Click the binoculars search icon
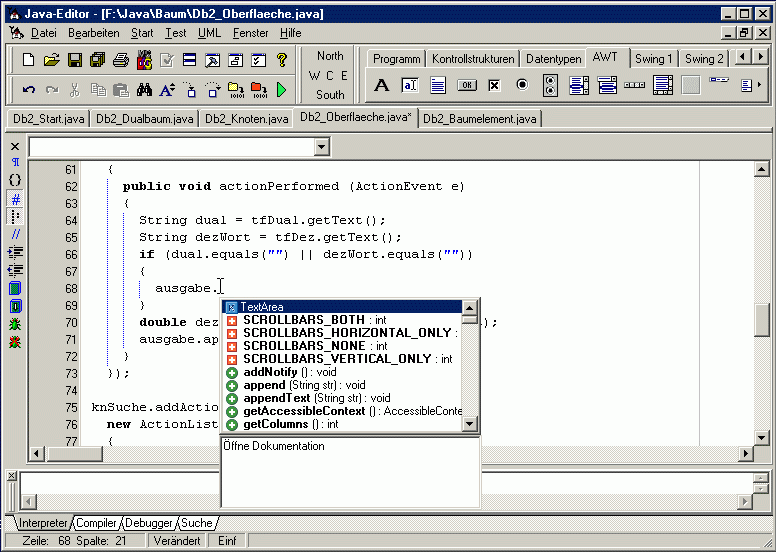The width and height of the screenshot is (776, 552). coord(144,90)
